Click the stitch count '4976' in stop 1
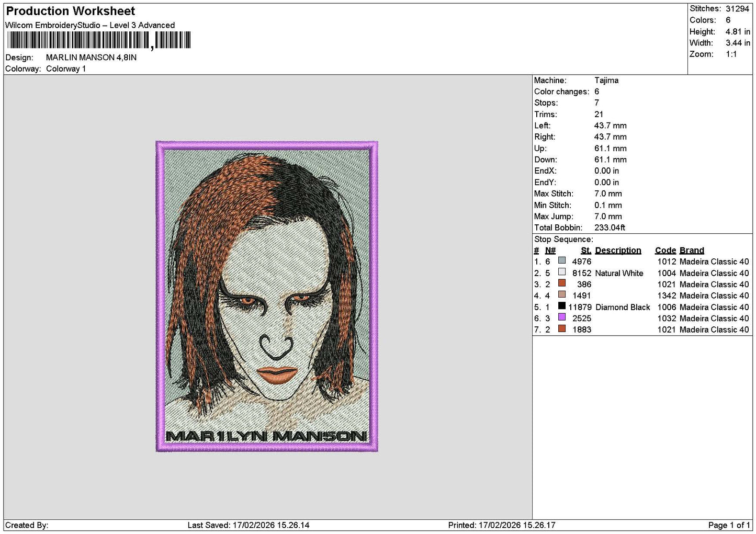The height and width of the screenshot is (534, 756). click(582, 262)
